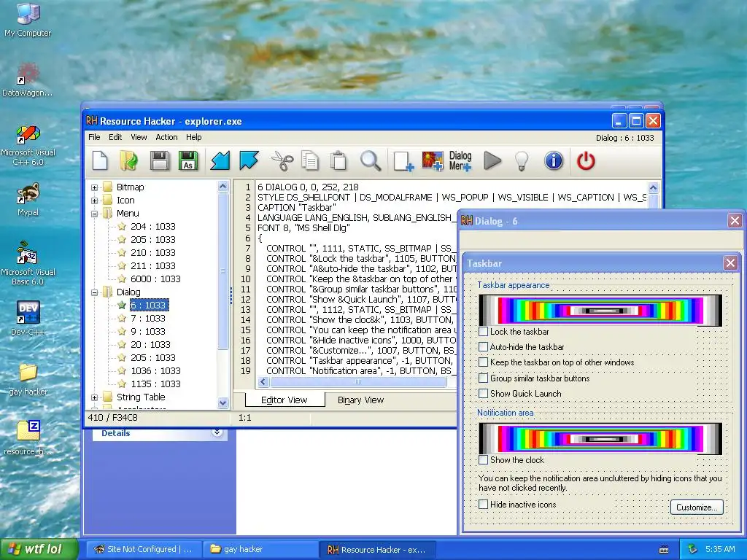Click the Notification area preview bitmap
Screen dimensions: 747x560
point(600,438)
